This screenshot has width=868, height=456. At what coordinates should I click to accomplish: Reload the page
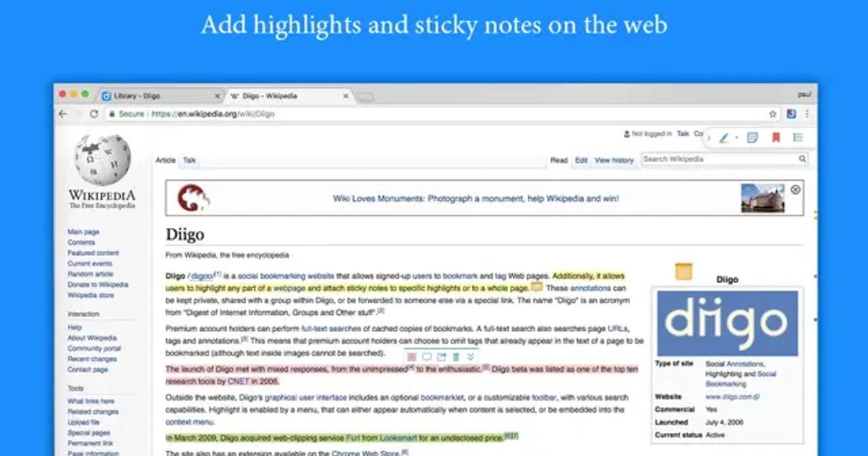[x=94, y=114]
